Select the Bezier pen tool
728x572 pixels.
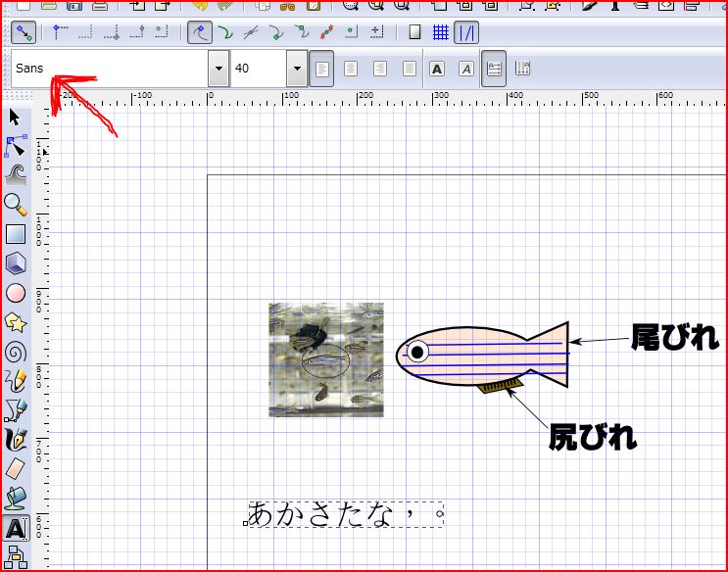coord(16,410)
